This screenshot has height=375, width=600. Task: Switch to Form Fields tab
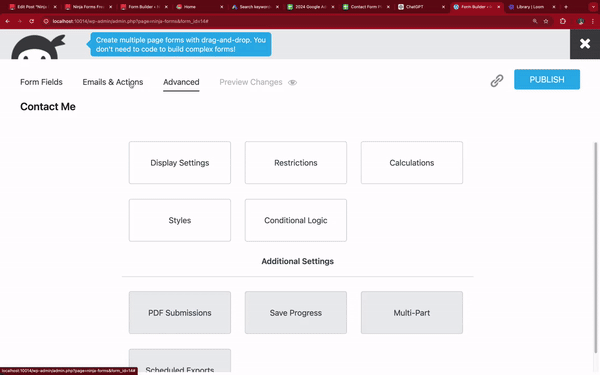click(41, 82)
